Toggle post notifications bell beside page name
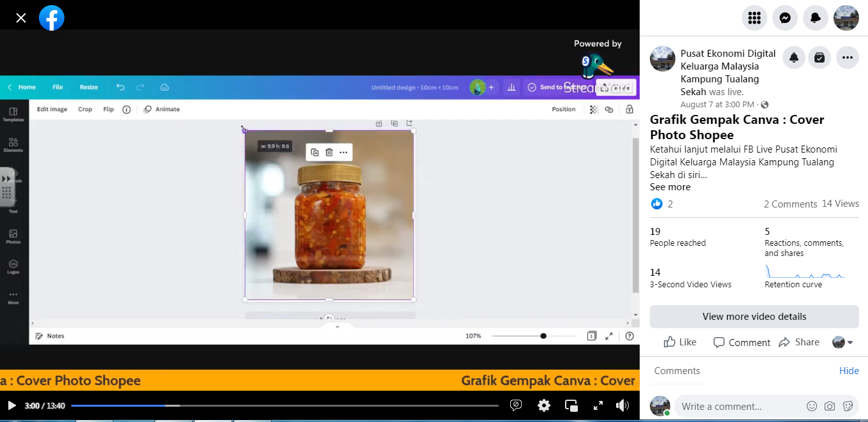Image resolution: width=868 pixels, height=422 pixels. point(794,57)
